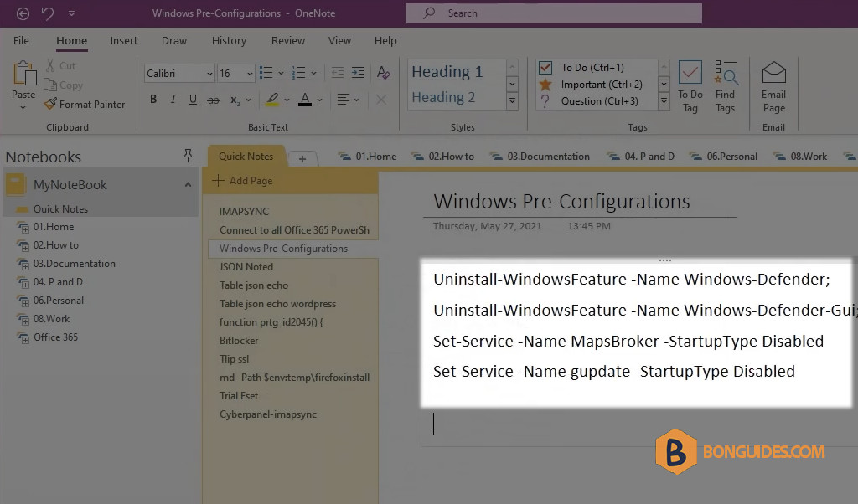Switch to the Draw ribbon tab

[174, 40]
